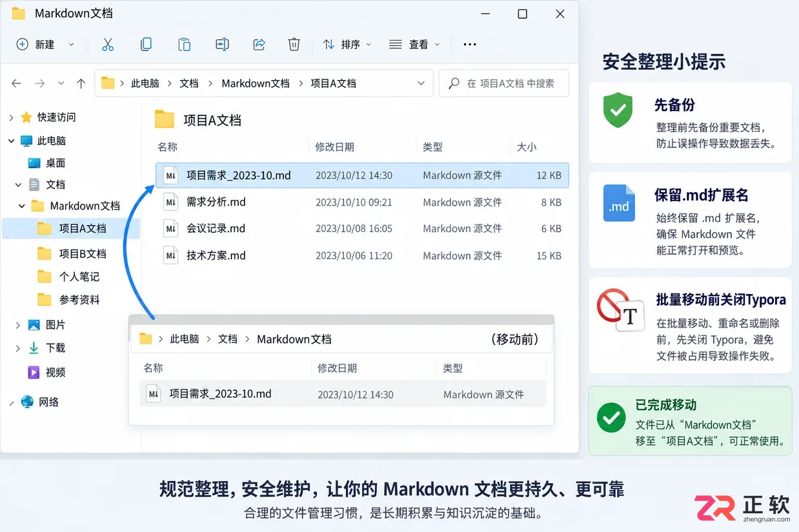Click the Typora prohibited icon

pyautogui.click(x=622, y=310)
